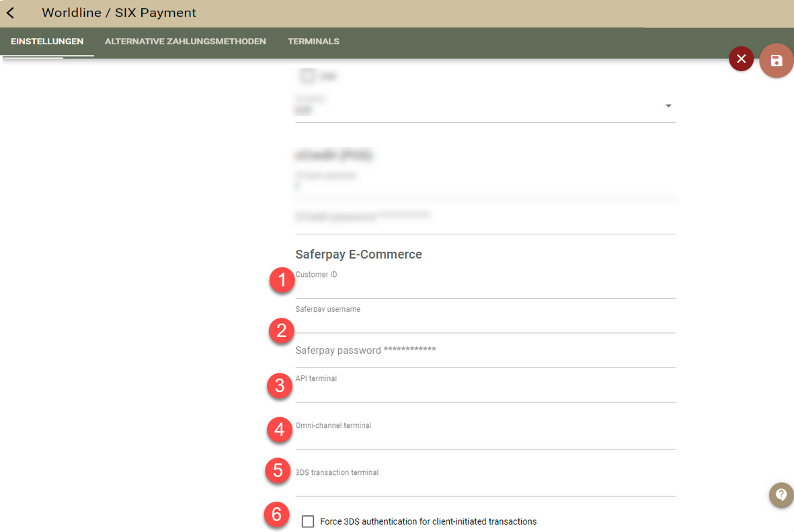Select the Worldline / SIX Payment title
794x532 pixels.
pyautogui.click(x=119, y=13)
